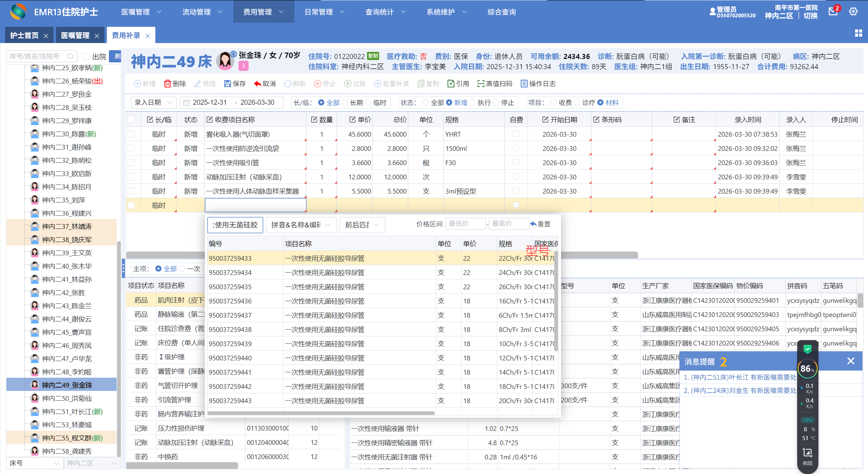Image resolution: width=868 pixels, height=474 pixels.
Task: Click the 截图 screenshot icon
Action: 807,453
